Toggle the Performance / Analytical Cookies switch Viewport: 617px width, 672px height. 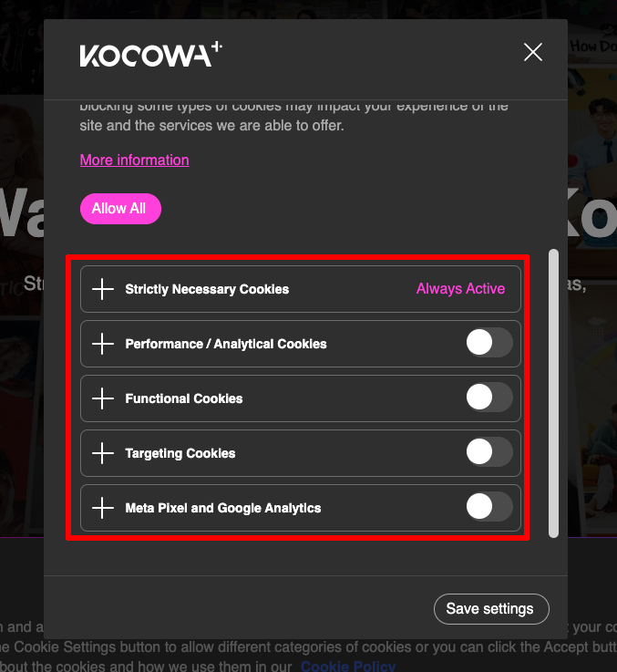coord(489,343)
